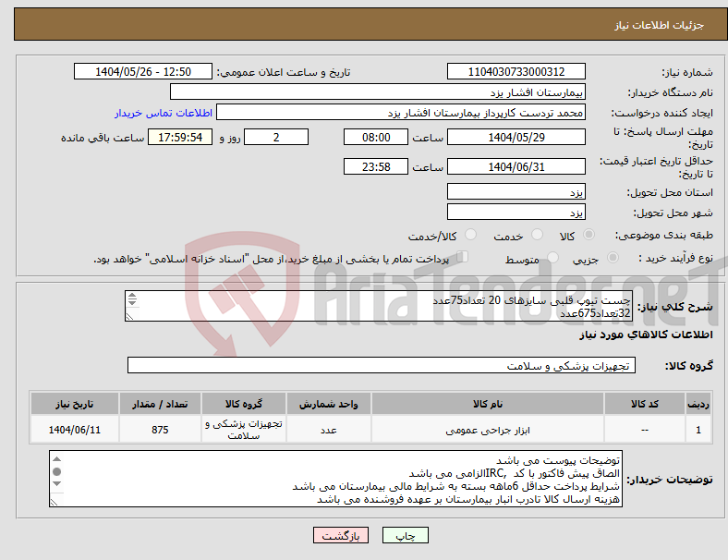Open the اطلاعات تماس خریدار link

pyautogui.click(x=164, y=113)
